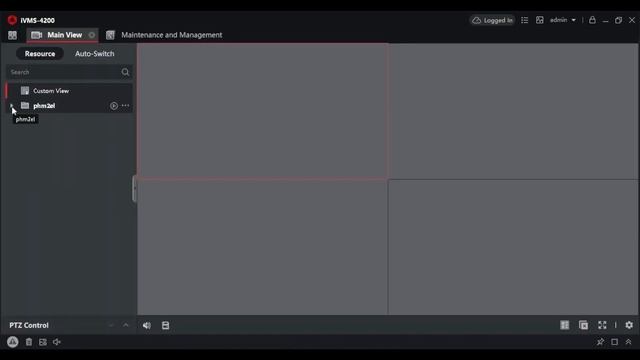The height and width of the screenshot is (360, 640).
Task: Select the top-left live view window
Action: point(262,111)
